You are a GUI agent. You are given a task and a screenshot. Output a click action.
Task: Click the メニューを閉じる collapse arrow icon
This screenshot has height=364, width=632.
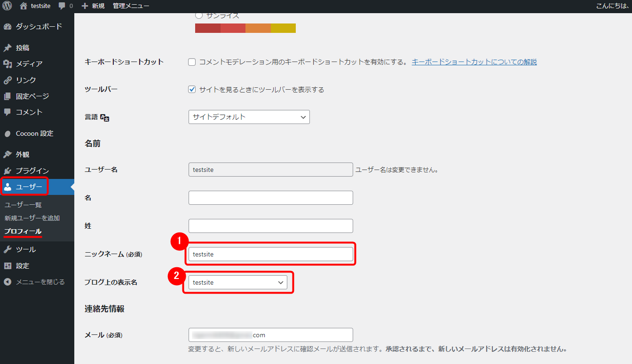7,282
